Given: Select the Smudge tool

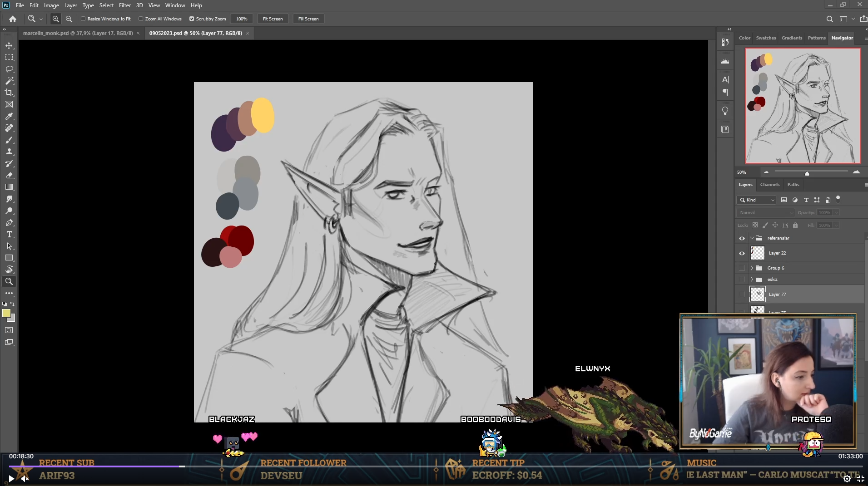Looking at the screenshot, I should pos(9,199).
